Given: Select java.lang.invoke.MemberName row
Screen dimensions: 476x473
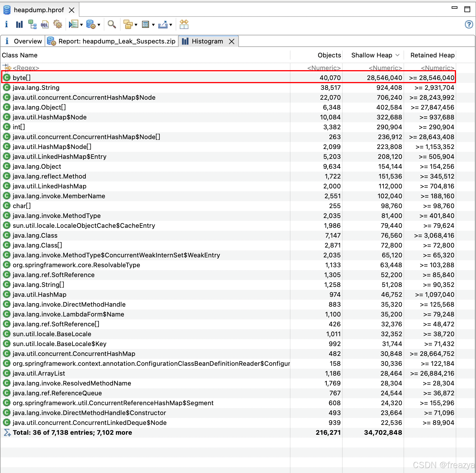Looking at the screenshot, I should pyautogui.click(x=228, y=196).
